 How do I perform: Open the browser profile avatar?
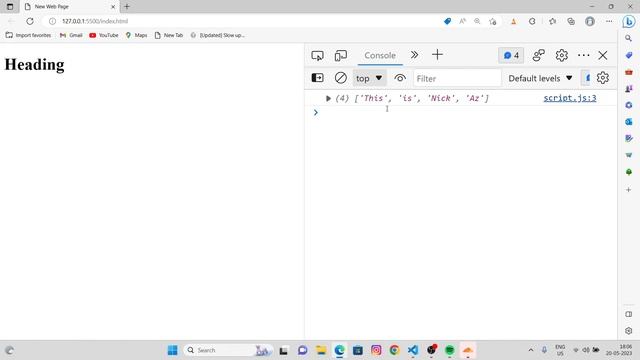point(590,21)
